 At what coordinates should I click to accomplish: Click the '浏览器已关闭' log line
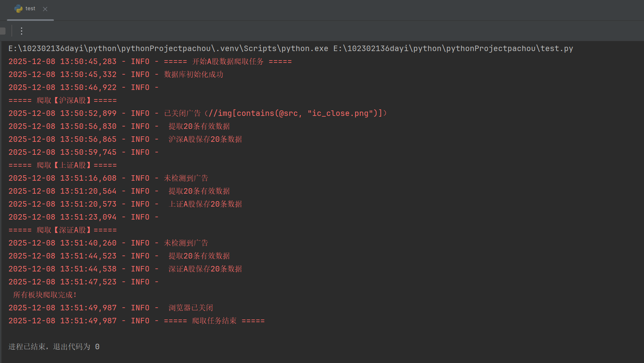pyautogui.click(x=111, y=308)
